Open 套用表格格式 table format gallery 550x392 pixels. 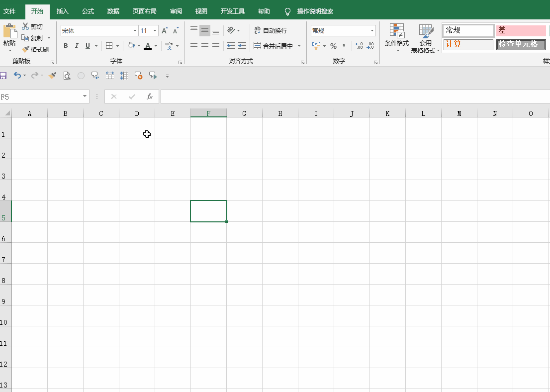pyautogui.click(x=426, y=39)
